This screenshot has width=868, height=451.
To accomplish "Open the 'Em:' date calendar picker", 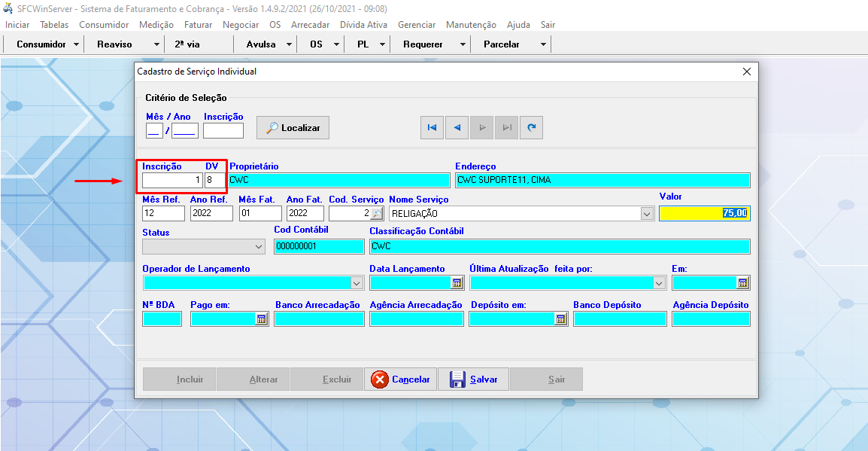I will point(742,283).
